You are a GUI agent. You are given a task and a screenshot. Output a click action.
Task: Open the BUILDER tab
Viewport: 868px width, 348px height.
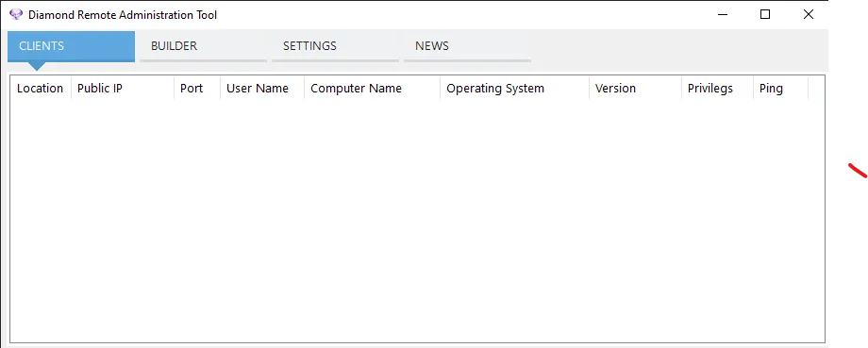pos(203,46)
